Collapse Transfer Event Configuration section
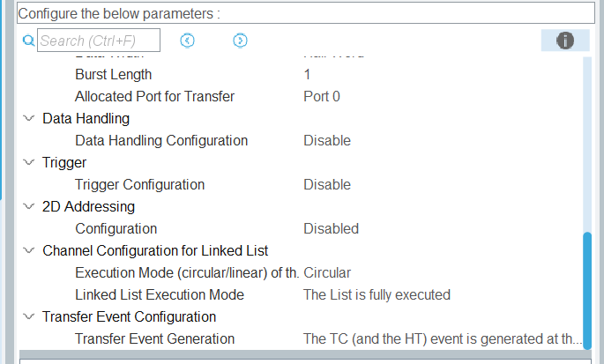The width and height of the screenshot is (604, 364). pyautogui.click(x=29, y=316)
